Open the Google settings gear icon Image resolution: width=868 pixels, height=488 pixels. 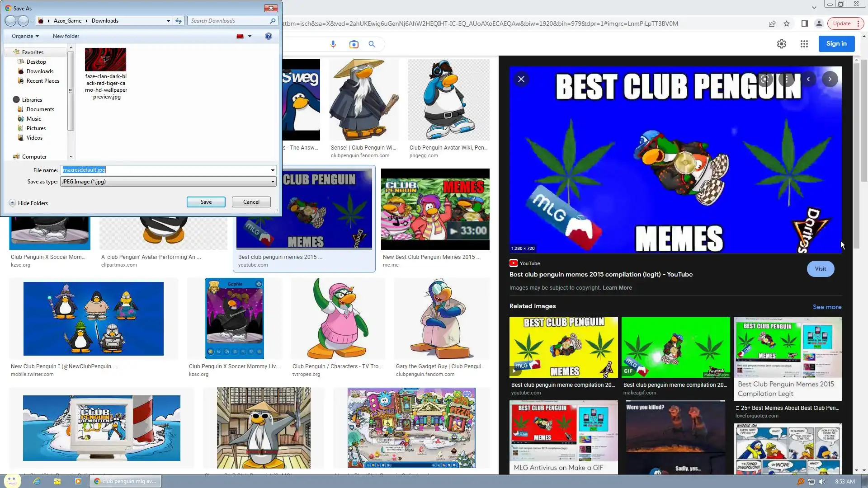pyautogui.click(x=781, y=44)
